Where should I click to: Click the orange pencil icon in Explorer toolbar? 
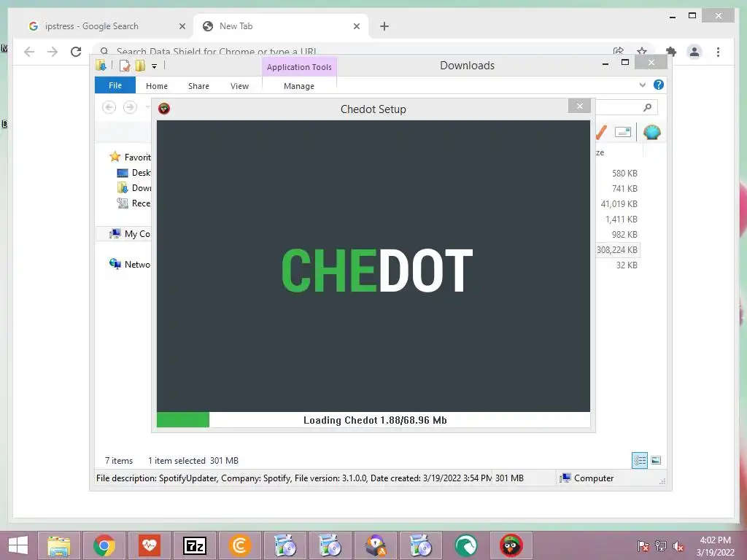pyautogui.click(x=602, y=132)
